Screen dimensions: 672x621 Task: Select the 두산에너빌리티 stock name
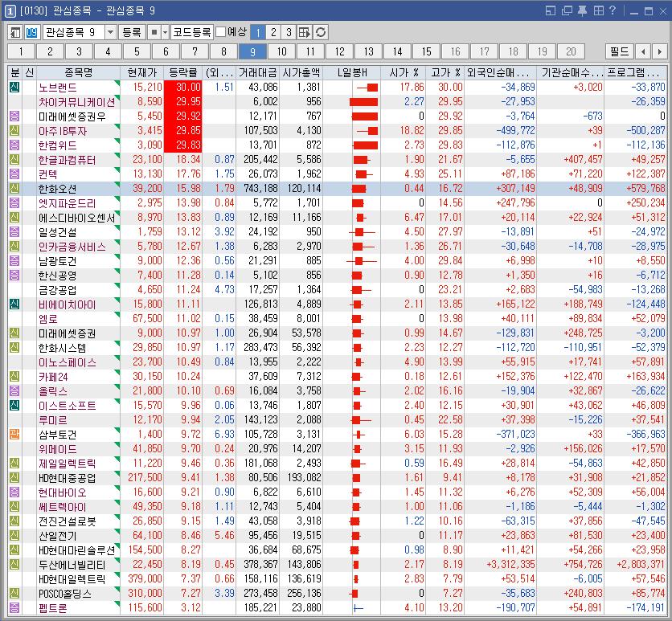72,565
